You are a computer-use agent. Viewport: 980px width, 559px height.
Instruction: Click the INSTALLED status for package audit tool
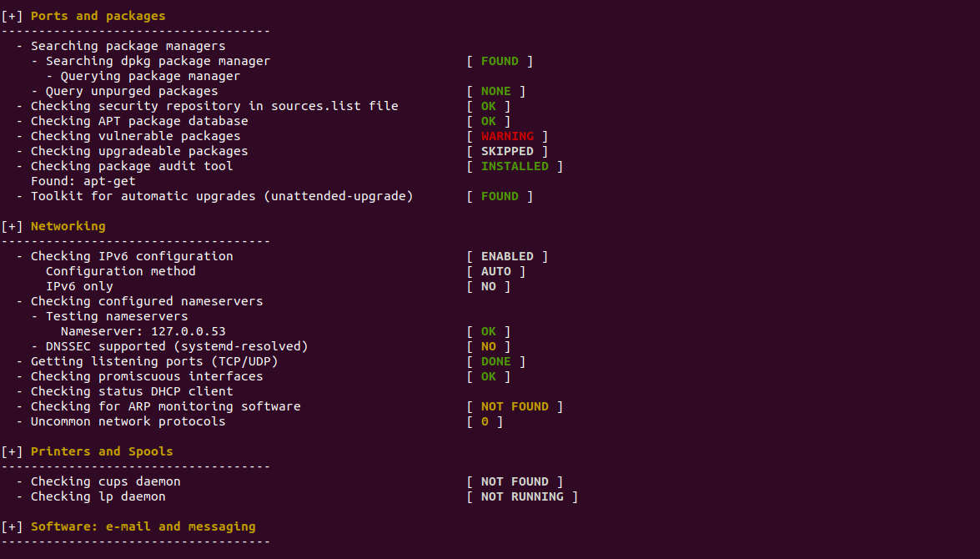515,166
